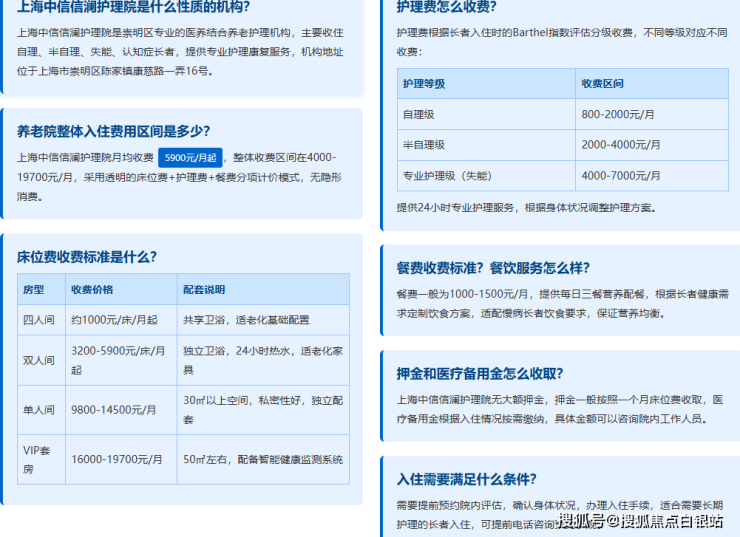Click the paragraph mentioning Barthel指数评估
Image resolution: width=740 pixels, height=537 pixels.
pos(562,42)
